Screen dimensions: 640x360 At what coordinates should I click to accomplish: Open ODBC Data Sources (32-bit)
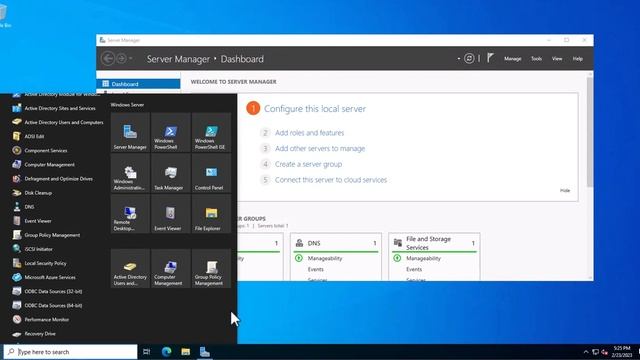click(47, 291)
